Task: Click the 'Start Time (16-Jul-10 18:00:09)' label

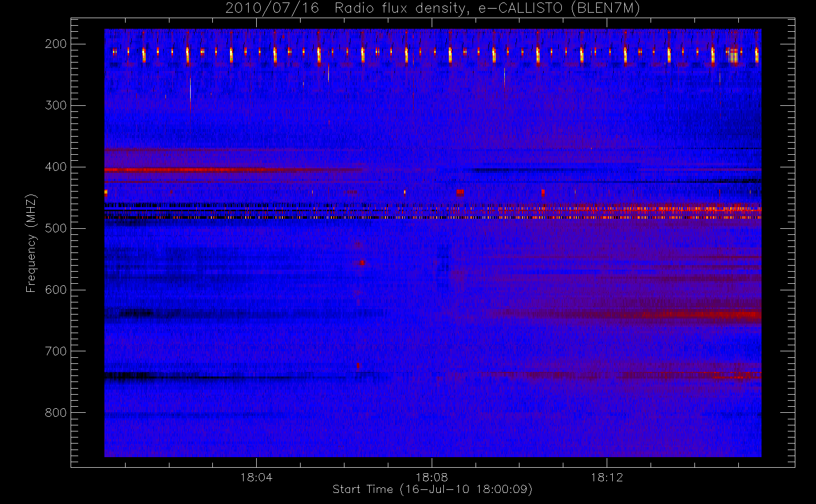Action: tap(433, 489)
